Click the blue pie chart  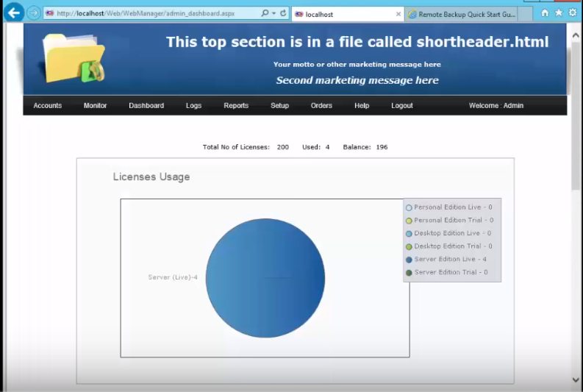265,278
